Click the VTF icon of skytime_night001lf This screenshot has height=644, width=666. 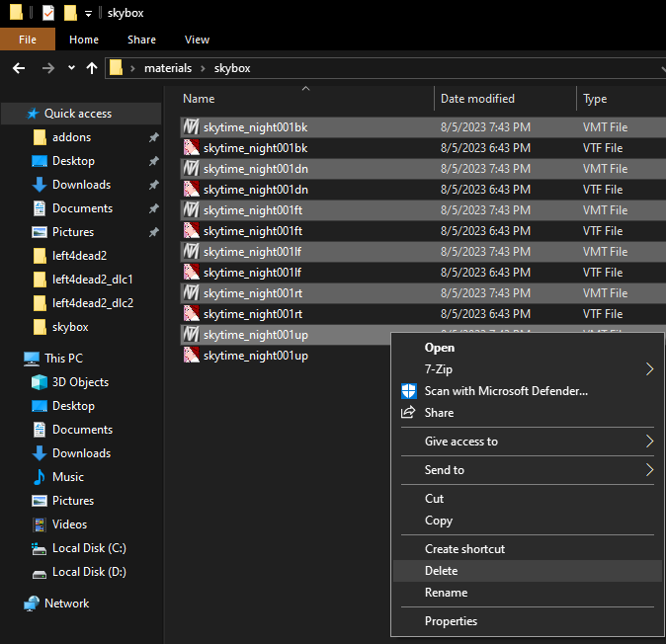pyautogui.click(x=191, y=272)
